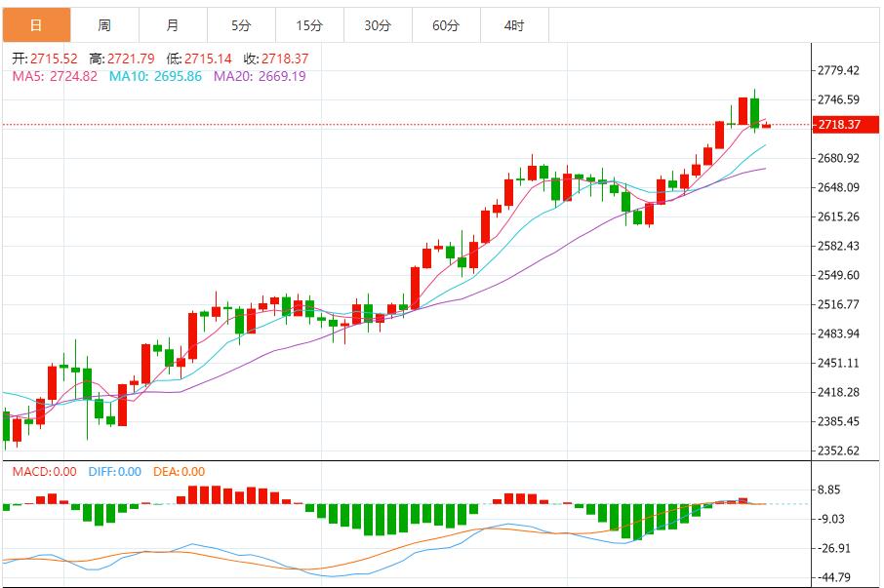Click the red 2718.37 current price tag
The image size is (884, 588).
(839, 125)
